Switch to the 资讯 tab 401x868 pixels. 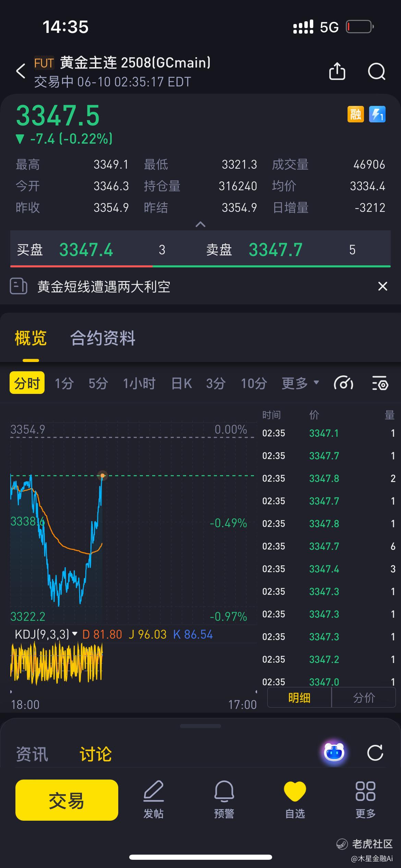(x=32, y=754)
